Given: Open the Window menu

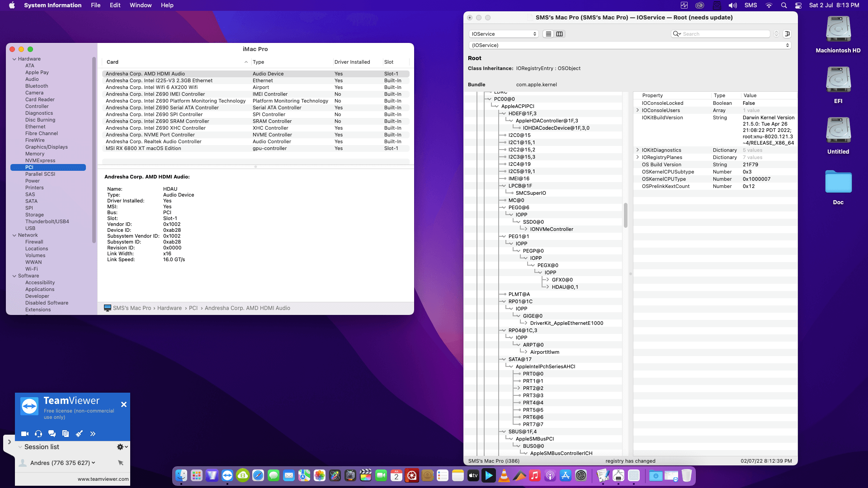Looking at the screenshot, I should [x=141, y=5].
